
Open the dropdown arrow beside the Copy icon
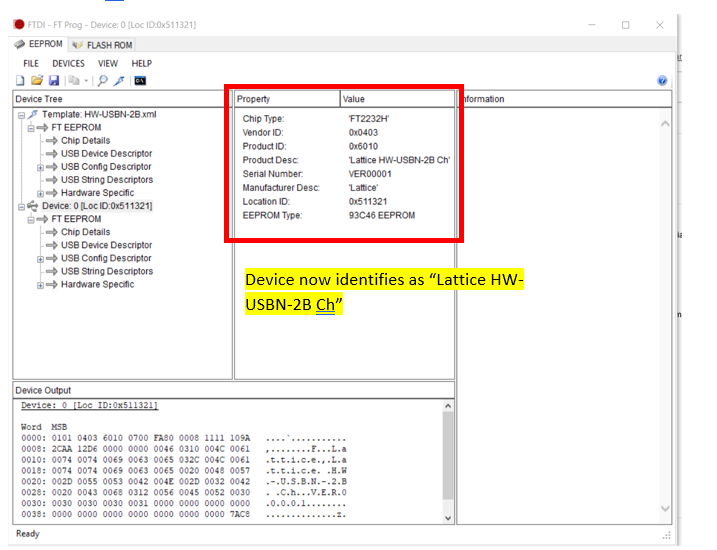(86, 81)
